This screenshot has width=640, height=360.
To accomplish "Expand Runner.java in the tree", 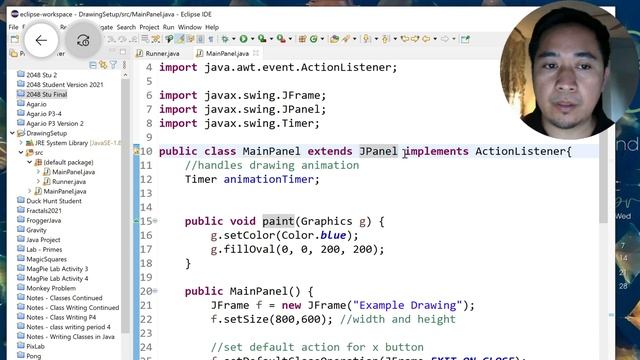I will pyautogui.click(x=38, y=182).
